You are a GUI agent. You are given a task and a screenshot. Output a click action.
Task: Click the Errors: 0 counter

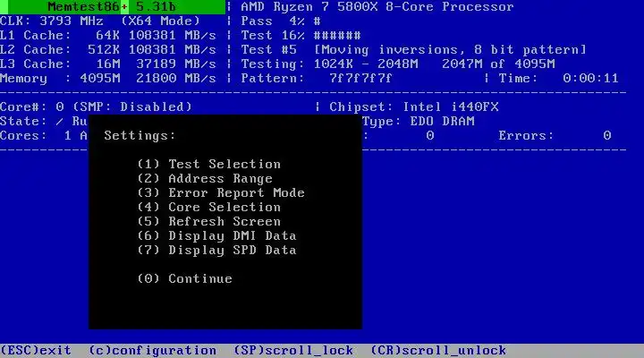(x=555, y=136)
